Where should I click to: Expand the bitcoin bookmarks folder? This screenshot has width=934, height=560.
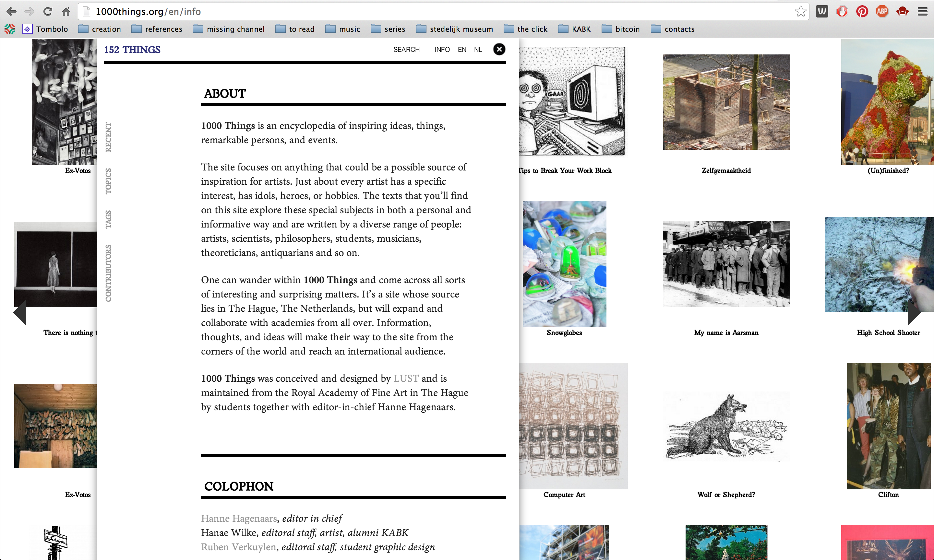(621, 29)
